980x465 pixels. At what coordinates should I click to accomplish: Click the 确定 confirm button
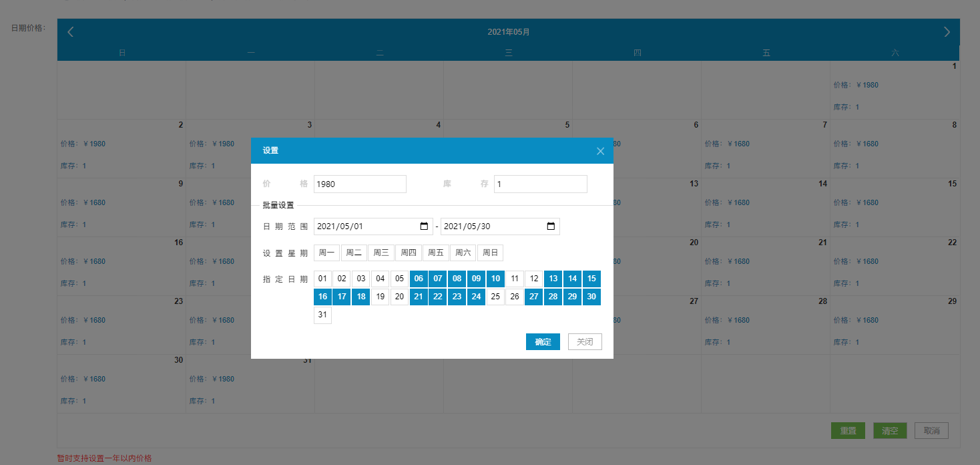pyautogui.click(x=543, y=341)
